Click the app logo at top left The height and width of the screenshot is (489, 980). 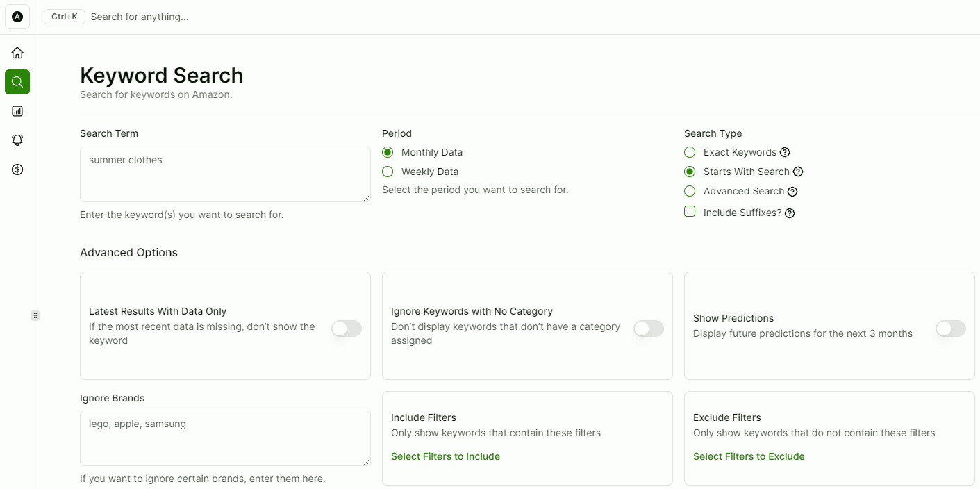pos(17,17)
